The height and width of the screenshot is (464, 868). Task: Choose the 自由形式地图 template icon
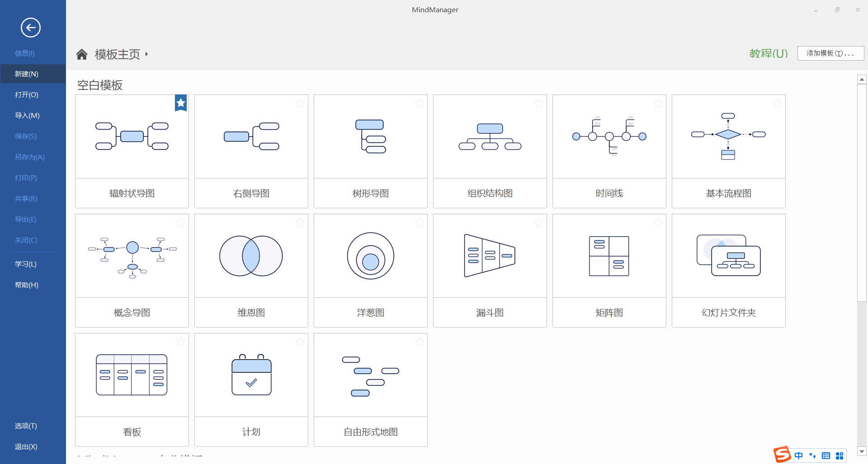tap(371, 376)
